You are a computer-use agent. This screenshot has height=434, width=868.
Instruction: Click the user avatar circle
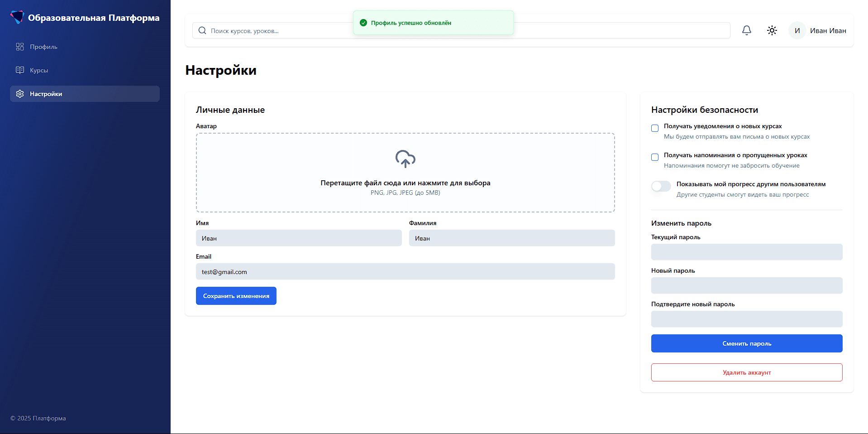click(797, 30)
